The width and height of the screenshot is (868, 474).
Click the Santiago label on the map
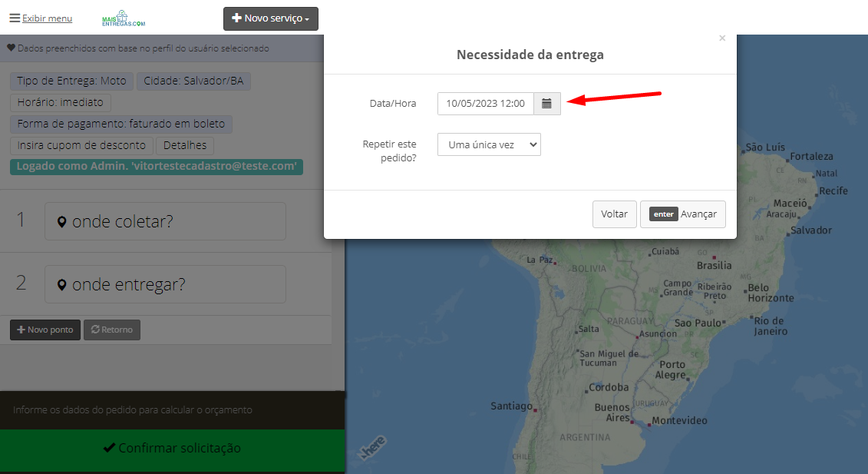[511, 406]
